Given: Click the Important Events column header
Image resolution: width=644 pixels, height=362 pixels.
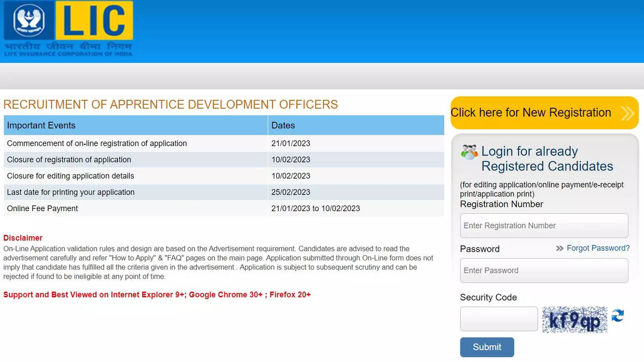Looking at the screenshot, I should pyautogui.click(x=136, y=125).
